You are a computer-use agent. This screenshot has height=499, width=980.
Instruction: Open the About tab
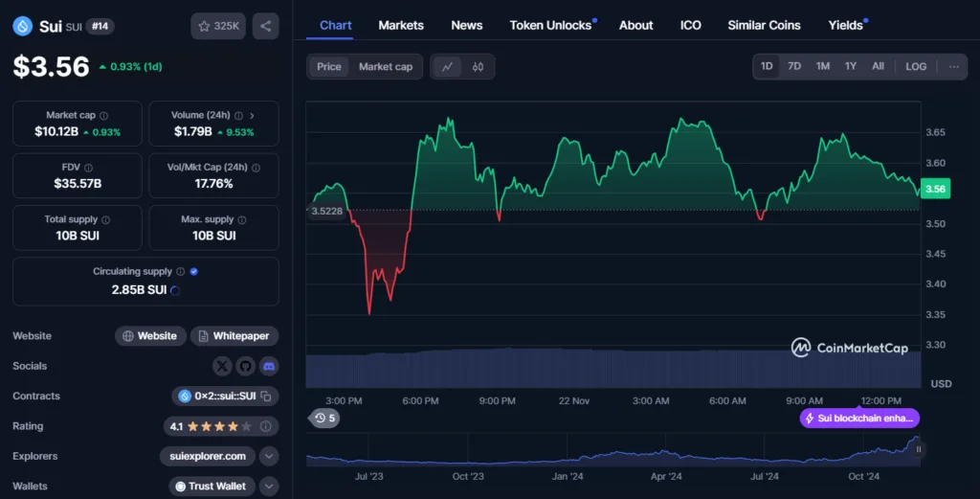635,26
